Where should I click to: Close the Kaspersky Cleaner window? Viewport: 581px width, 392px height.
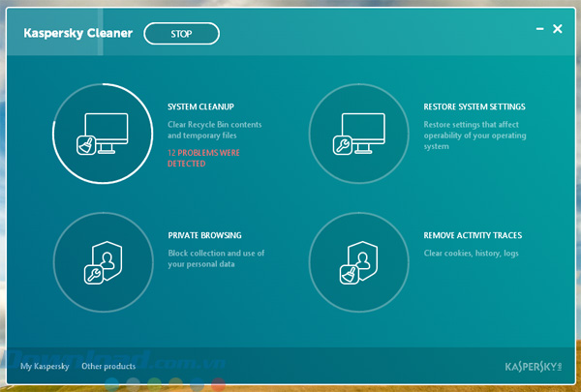[558, 29]
